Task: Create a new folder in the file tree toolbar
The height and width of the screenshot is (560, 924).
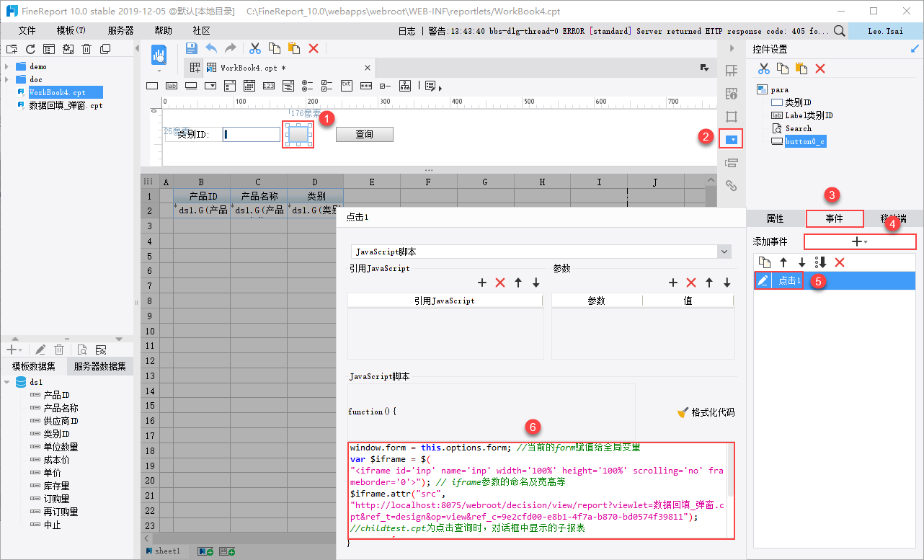Action: (x=12, y=49)
